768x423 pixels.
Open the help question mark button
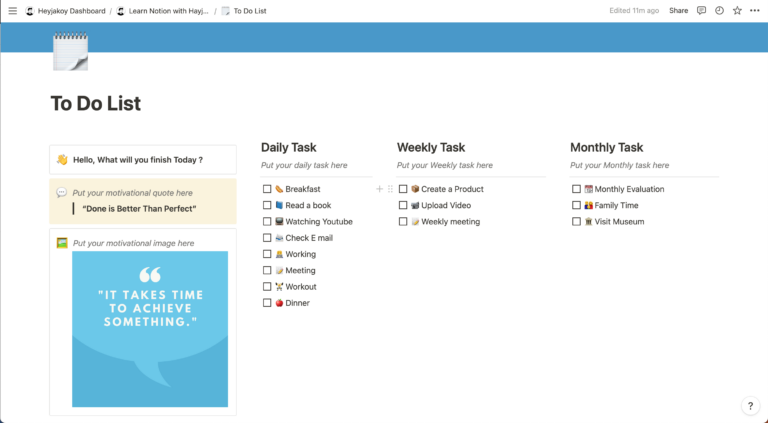point(750,405)
